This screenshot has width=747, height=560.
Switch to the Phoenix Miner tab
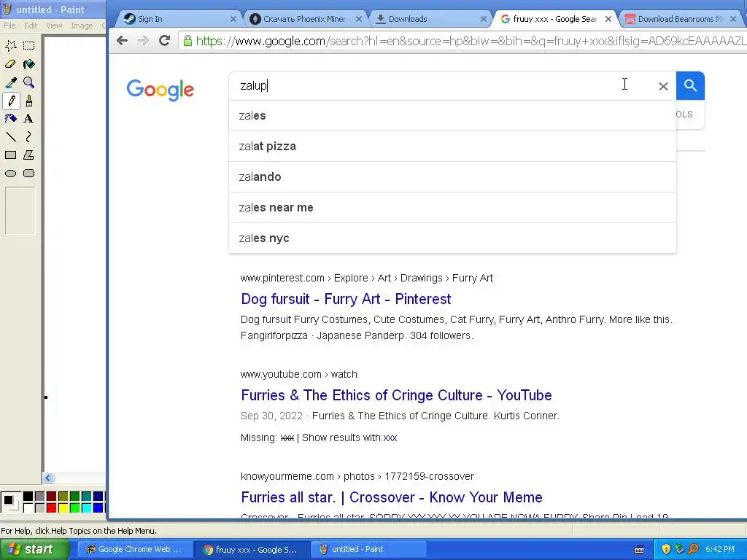coord(305,19)
